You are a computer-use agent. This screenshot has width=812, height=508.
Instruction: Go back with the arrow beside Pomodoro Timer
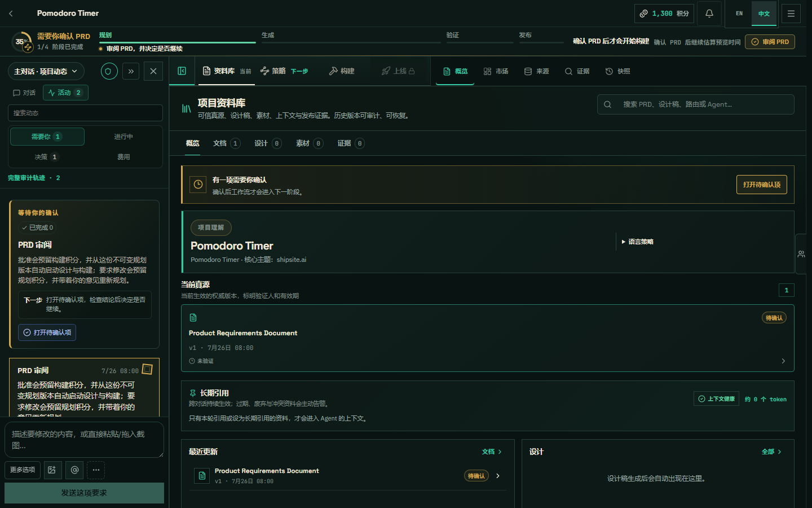[11, 13]
